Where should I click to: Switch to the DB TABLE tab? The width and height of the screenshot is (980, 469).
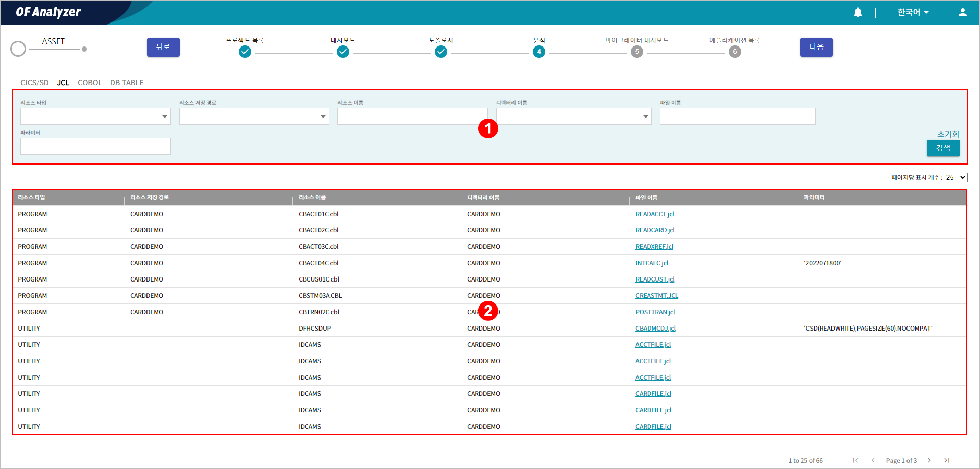coord(127,83)
